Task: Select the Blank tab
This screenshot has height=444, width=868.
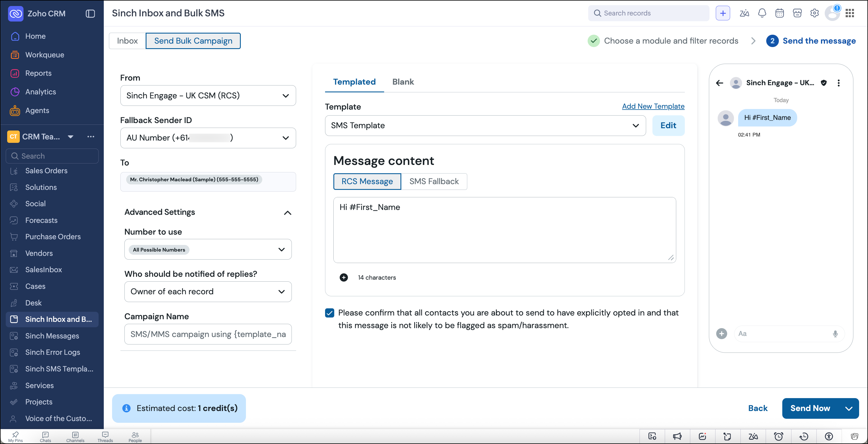Action: [x=403, y=82]
